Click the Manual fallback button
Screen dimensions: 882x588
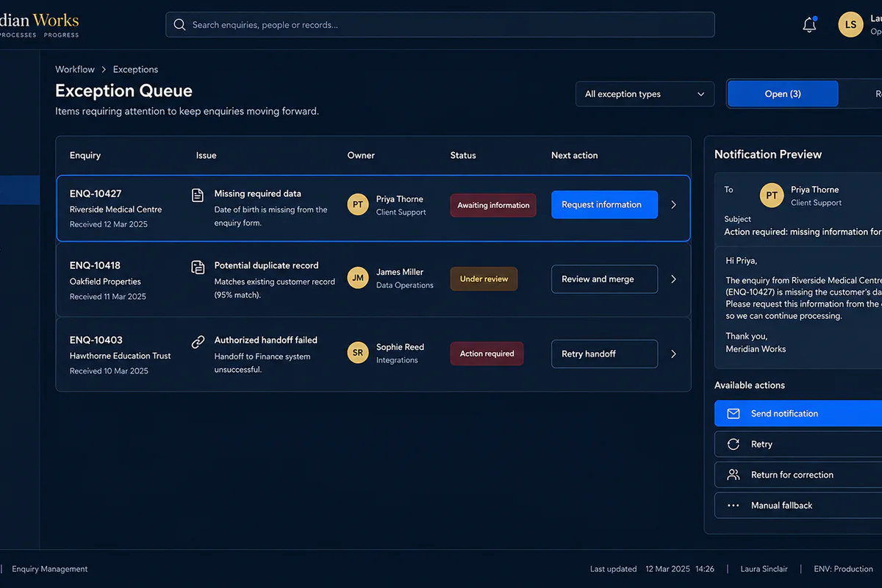coord(798,506)
